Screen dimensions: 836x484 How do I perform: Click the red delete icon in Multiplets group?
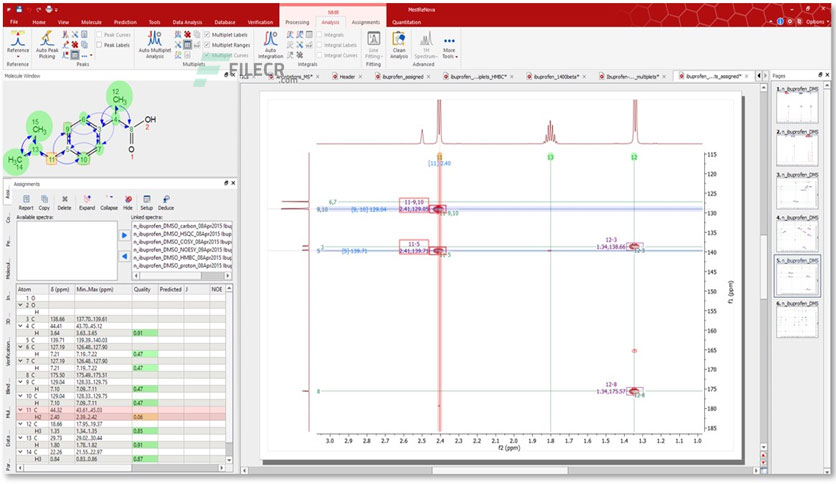[x=188, y=35]
